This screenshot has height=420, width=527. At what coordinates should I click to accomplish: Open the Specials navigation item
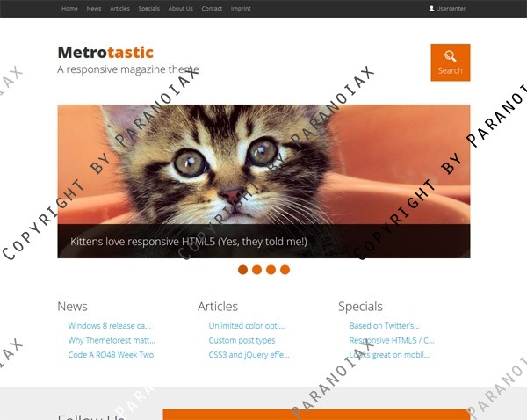(x=149, y=9)
